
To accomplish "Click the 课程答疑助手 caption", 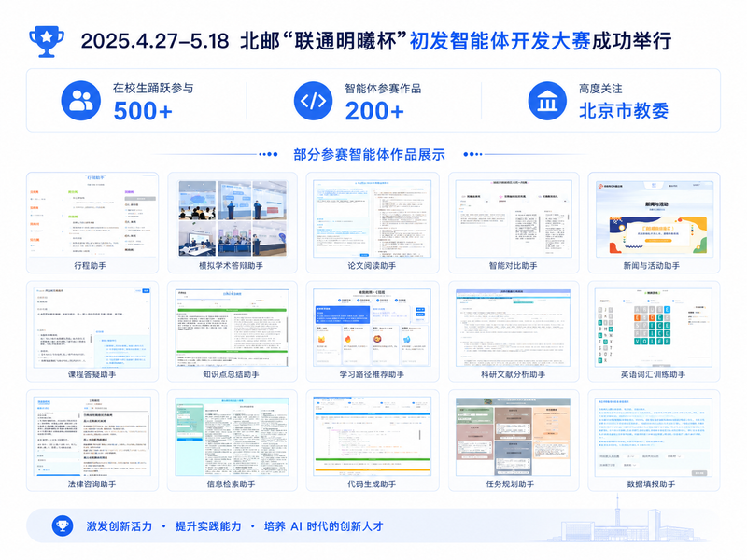I will (x=92, y=374).
